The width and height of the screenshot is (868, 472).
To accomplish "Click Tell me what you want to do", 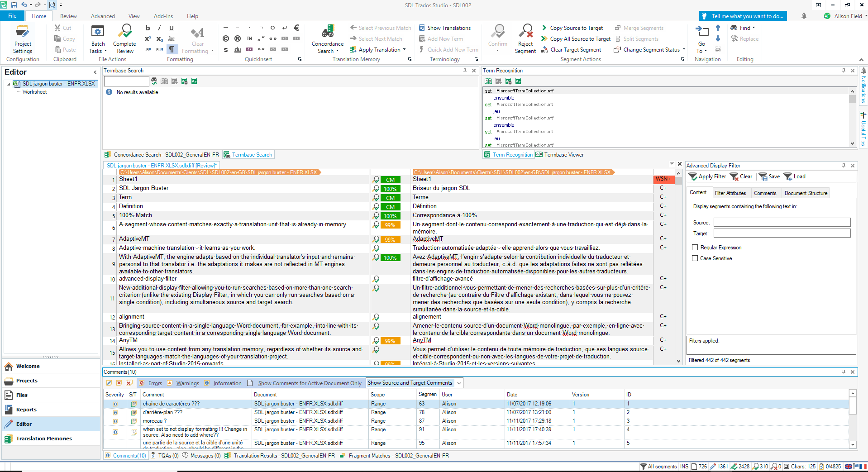I will click(743, 16).
